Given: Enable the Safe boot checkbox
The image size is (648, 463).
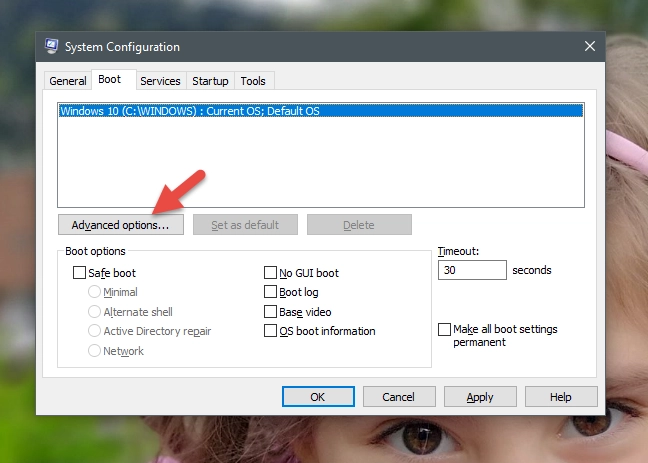Looking at the screenshot, I should pos(79,273).
